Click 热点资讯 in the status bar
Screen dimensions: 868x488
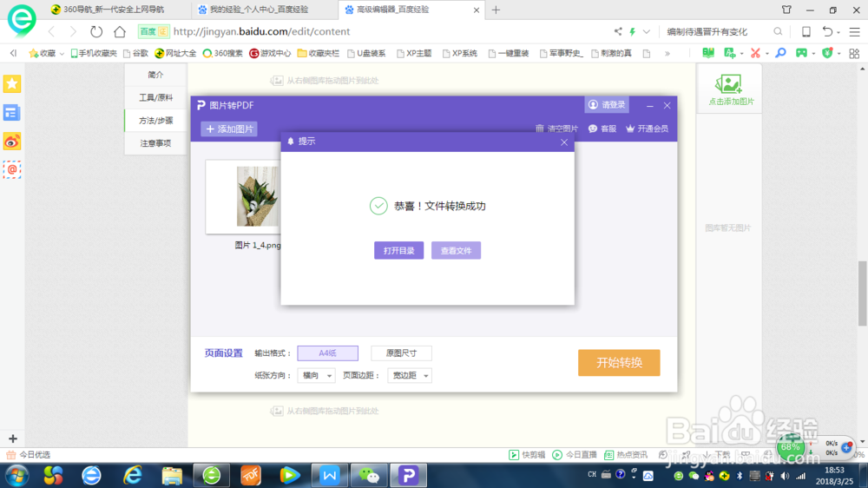pos(626,455)
